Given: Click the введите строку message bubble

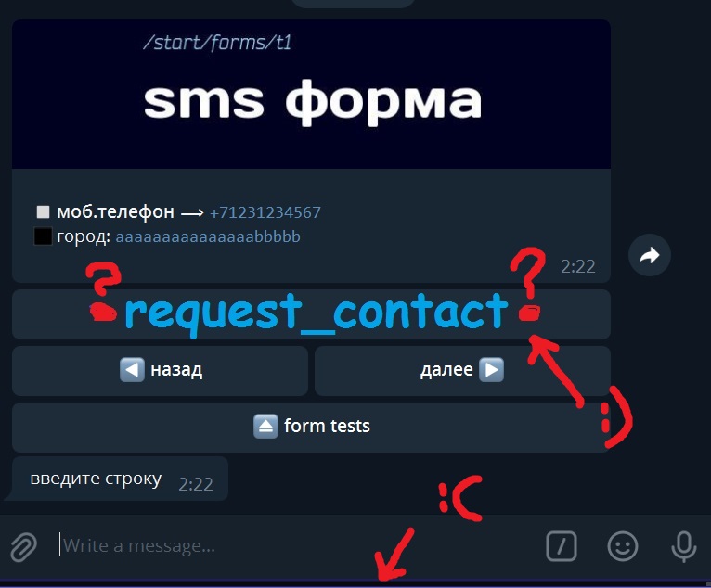Looking at the screenshot, I should [120, 479].
